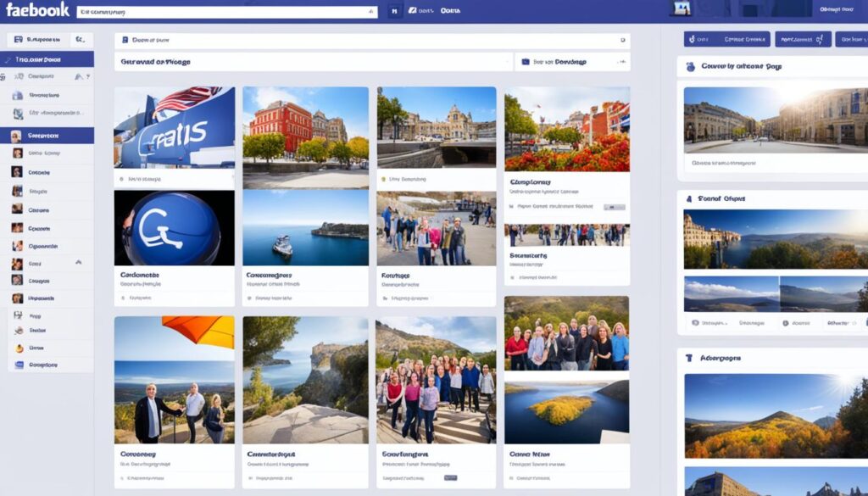The width and height of the screenshot is (868, 496).
Task: Open the dropdown arrow at the Dowdage bar's end
Action: coord(623,62)
